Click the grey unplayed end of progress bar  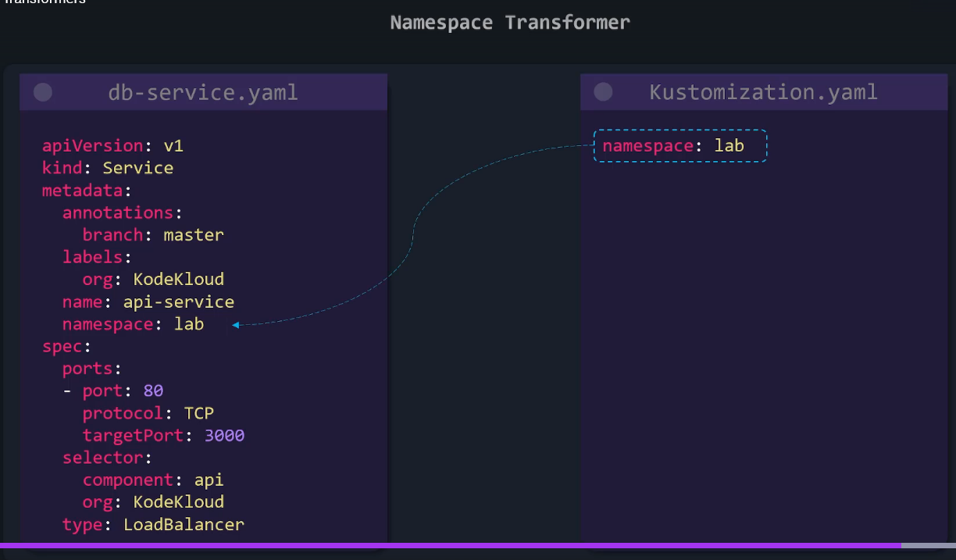tap(928, 545)
